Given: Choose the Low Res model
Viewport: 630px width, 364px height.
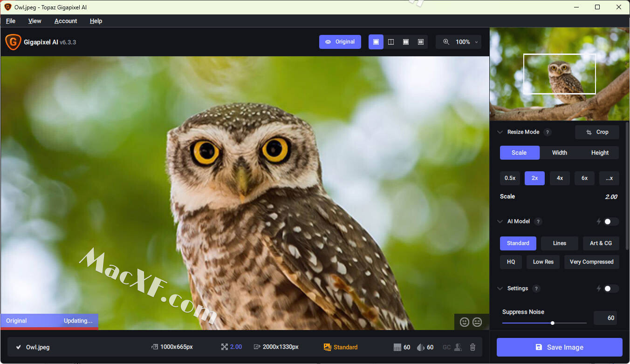Looking at the screenshot, I should pos(543,262).
